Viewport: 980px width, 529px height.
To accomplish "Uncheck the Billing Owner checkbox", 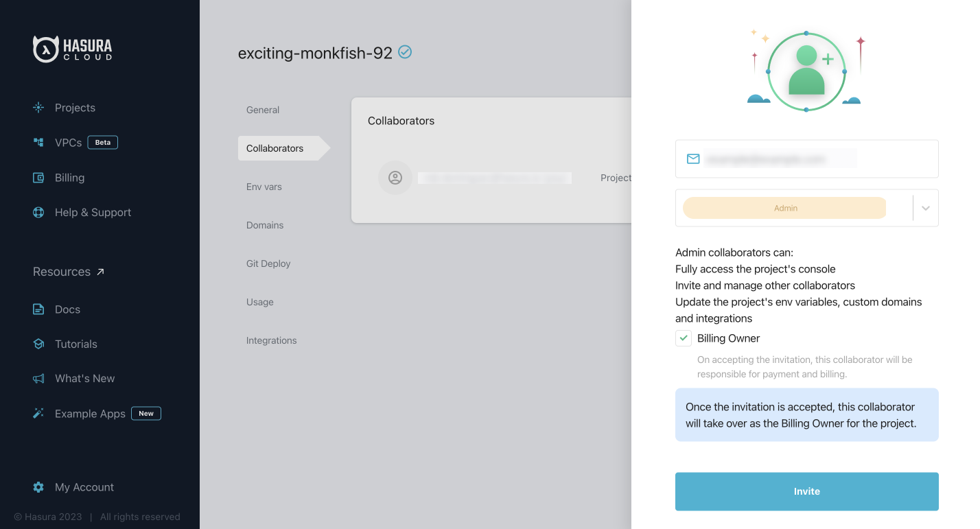I will tap(684, 338).
